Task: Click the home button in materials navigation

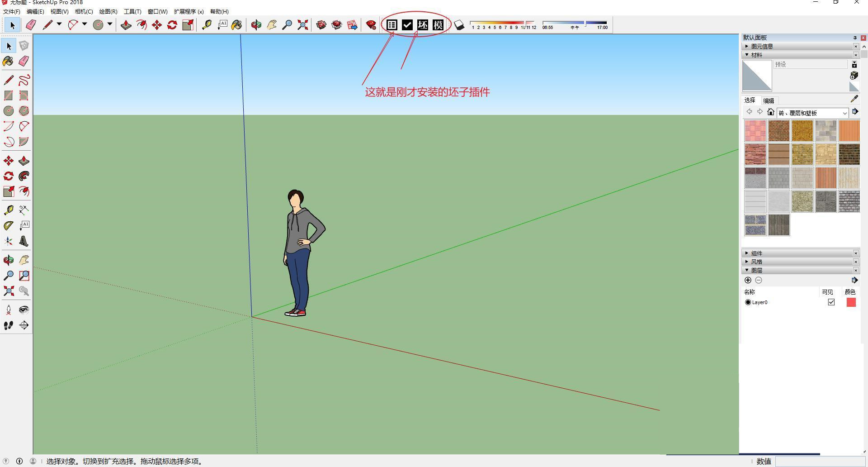Action: click(771, 112)
